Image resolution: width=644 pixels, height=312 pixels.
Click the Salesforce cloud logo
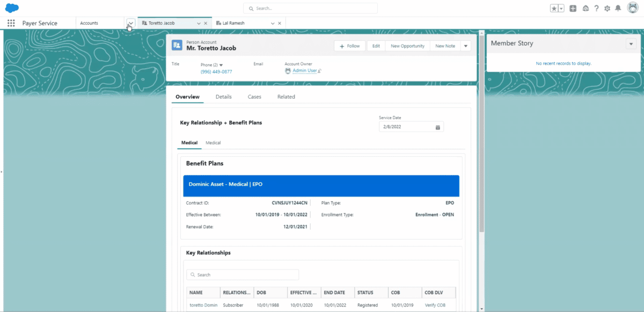point(12,8)
